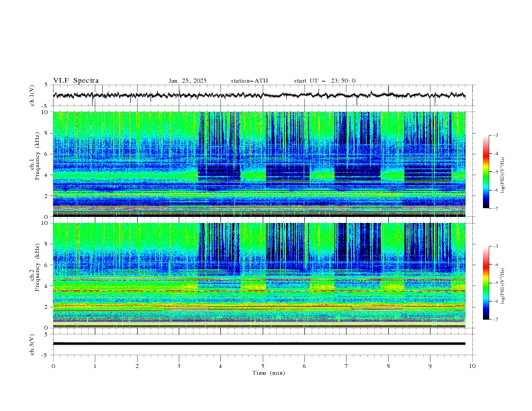Click the ch.2 "Frequency (kHz)" axis title
This screenshot has height=411, width=532.
(x=38, y=267)
